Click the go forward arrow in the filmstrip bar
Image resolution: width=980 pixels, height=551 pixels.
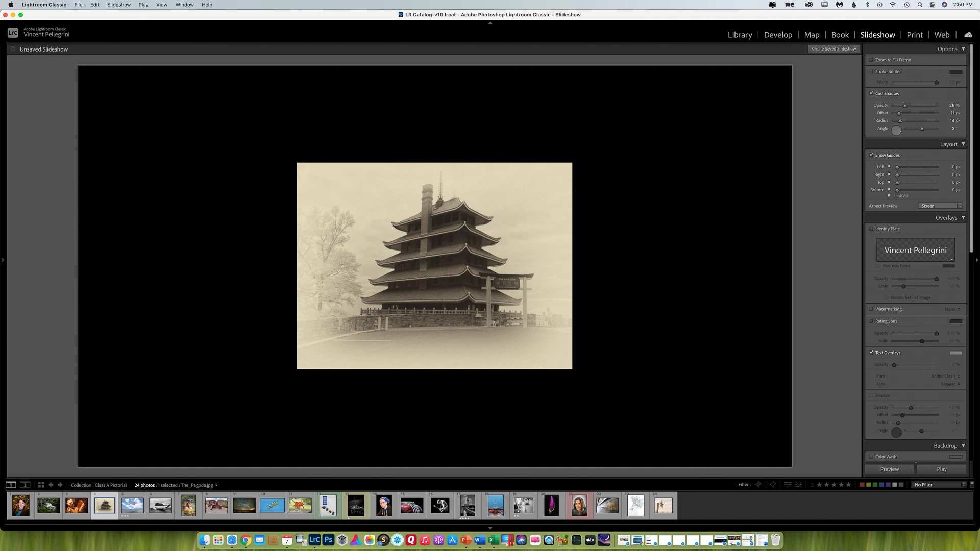pyautogui.click(x=60, y=485)
